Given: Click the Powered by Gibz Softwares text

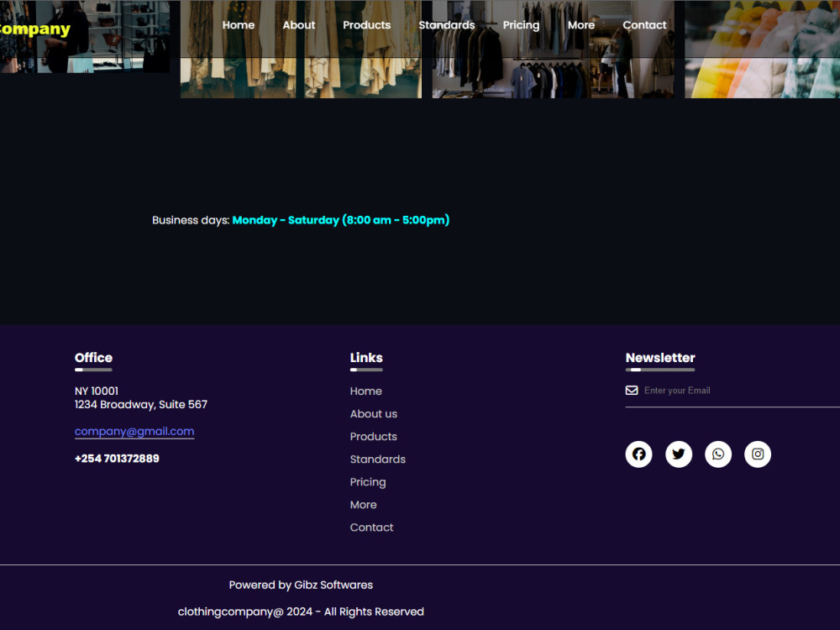Looking at the screenshot, I should click(x=301, y=585).
